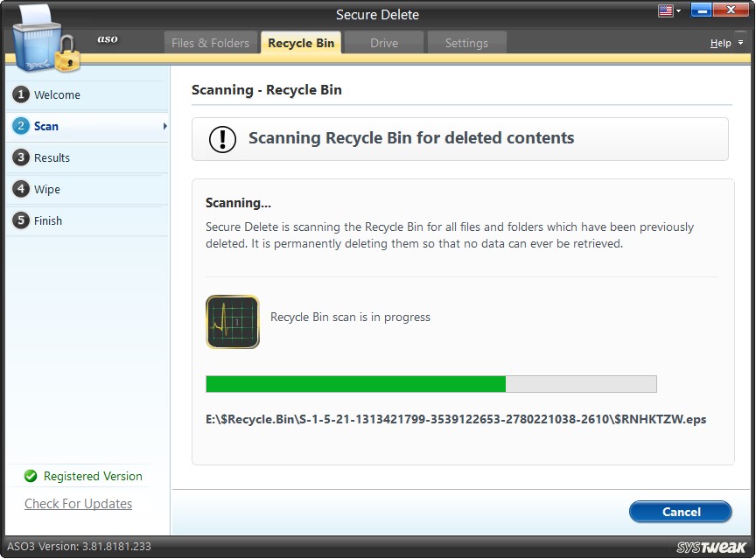Click the Systweak logo in status bar
Screen dimensions: 756x559
(x=710, y=548)
